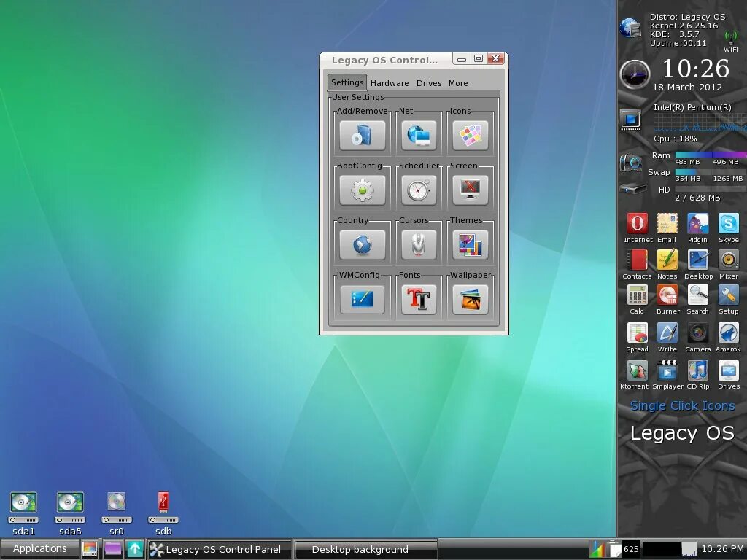Viewport: 747px width, 560px height.
Task: Open the Contacts sidebar icon
Action: 637,260
